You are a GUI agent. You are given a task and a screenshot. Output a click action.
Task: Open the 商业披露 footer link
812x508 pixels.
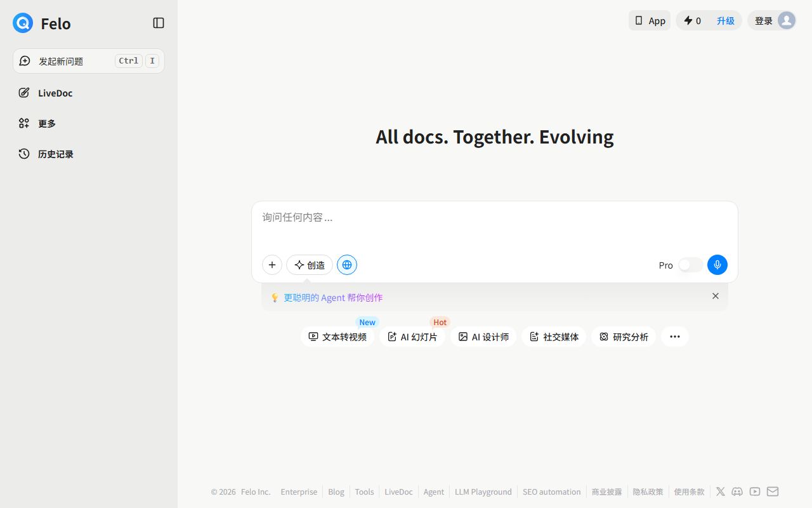point(606,491)
